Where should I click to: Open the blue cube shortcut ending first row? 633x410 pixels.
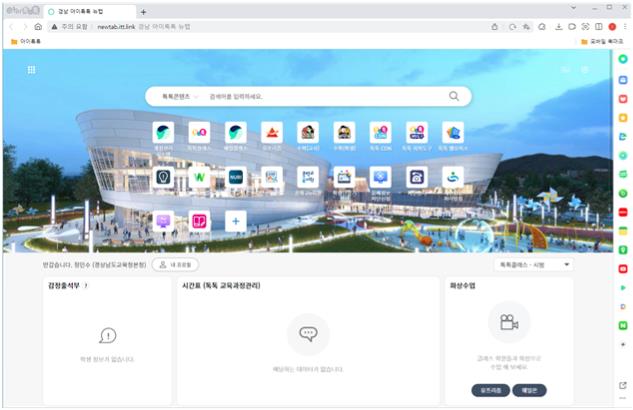point(453,132)
